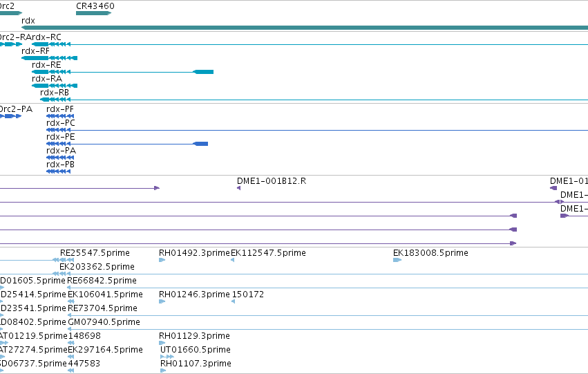This screenshot has width=588, height=374.
Task: Open the rdx-RC transcript label
Action: click(x=46, y=37)
